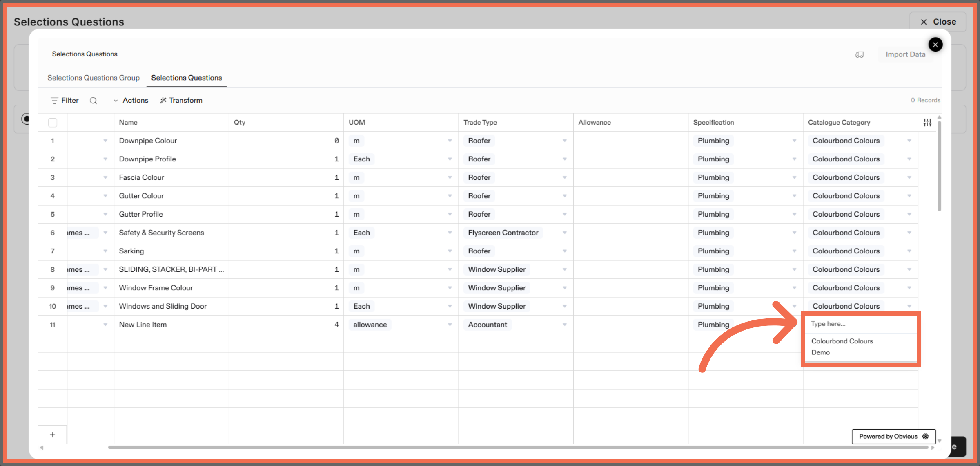
Task: Open the Filter panel via its icon
Action: coord(54,100)
